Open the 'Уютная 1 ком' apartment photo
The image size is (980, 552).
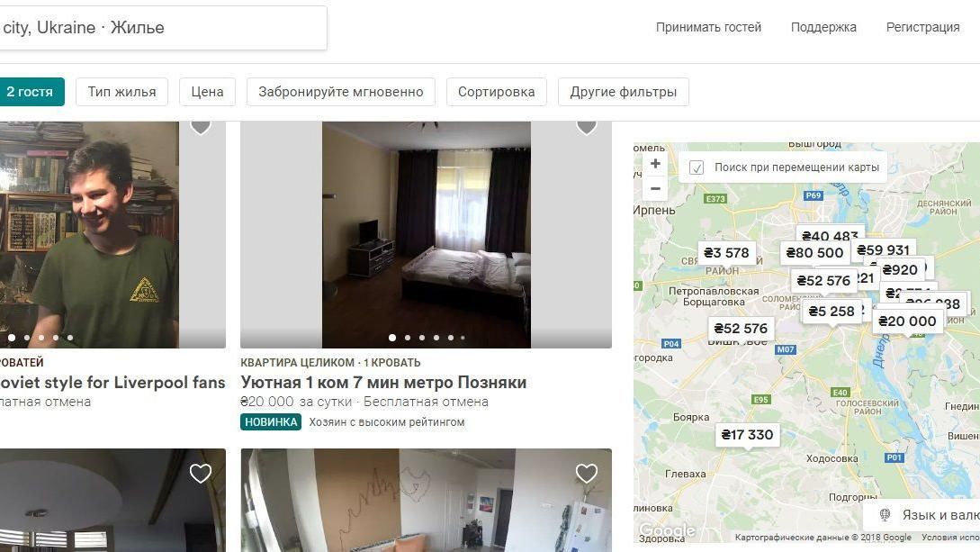click(x=427, y=234)
